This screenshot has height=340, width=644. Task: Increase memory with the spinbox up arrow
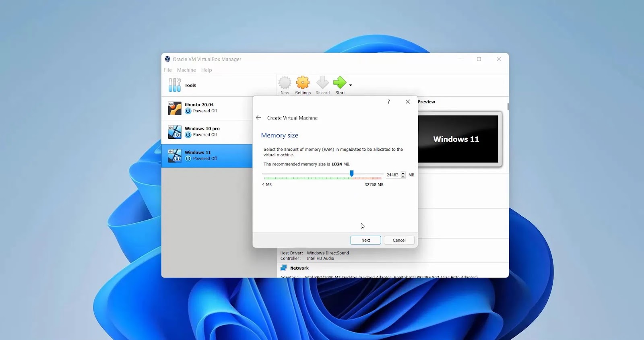coord(403,173)
